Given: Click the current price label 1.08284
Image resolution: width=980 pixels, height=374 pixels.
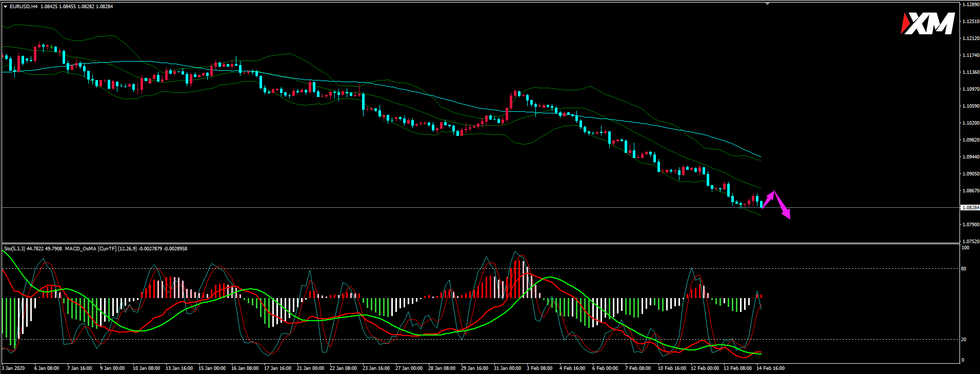Looking at the screenshot, I should 970,208.
